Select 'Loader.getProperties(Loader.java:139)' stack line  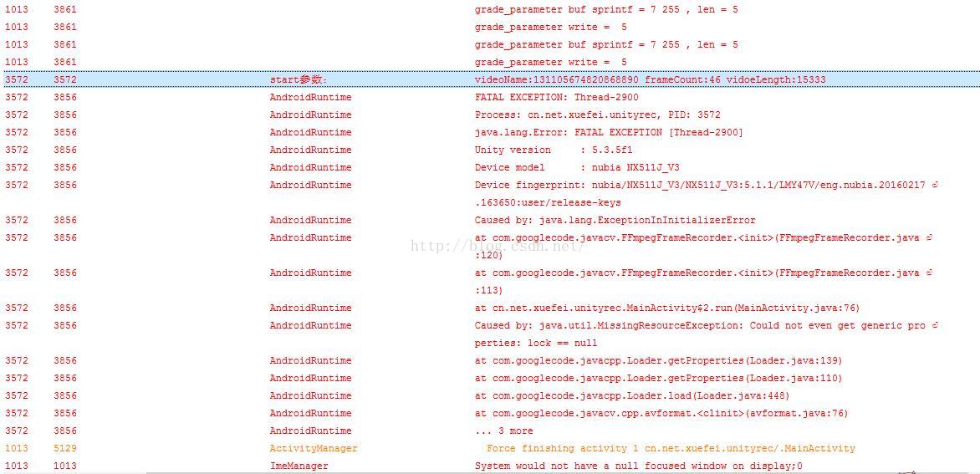[659, 360]
